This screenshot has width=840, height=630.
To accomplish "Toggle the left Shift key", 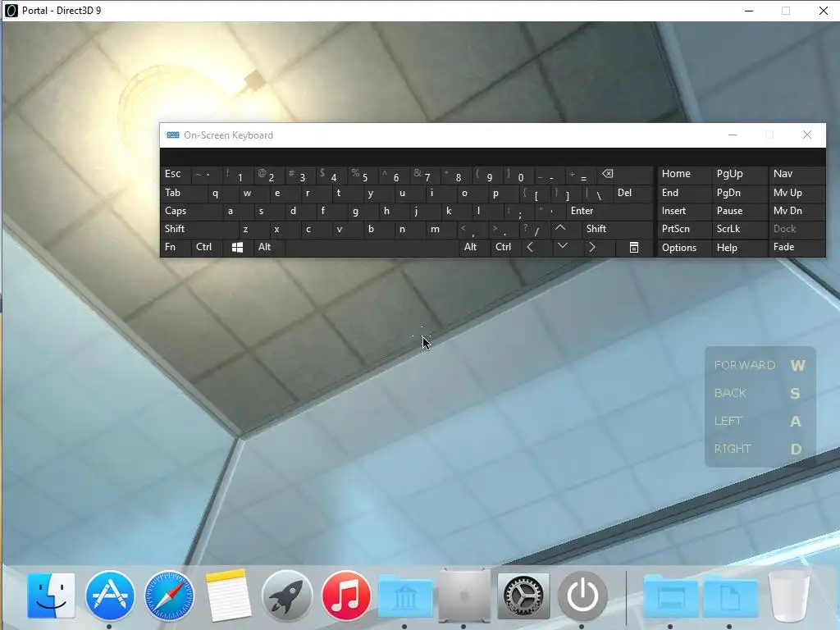I will tap(199, 229).
